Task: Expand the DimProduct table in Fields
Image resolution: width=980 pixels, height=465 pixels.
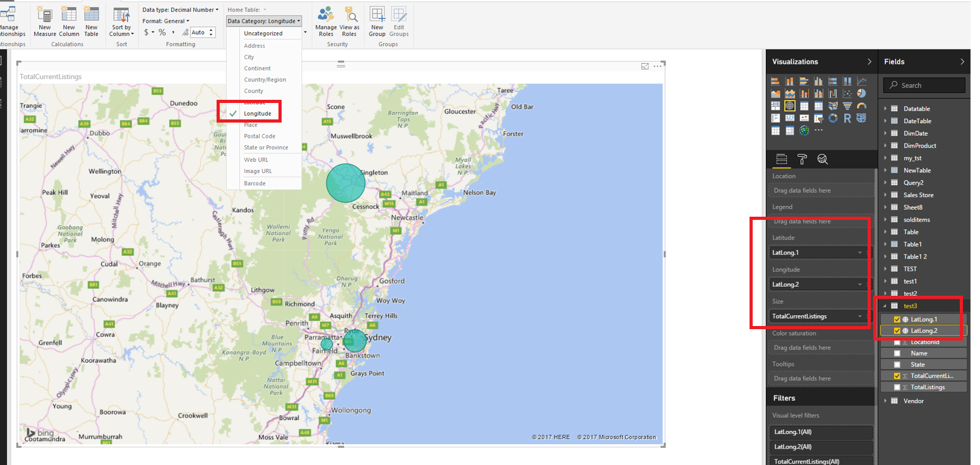Action: pos(885,145)
